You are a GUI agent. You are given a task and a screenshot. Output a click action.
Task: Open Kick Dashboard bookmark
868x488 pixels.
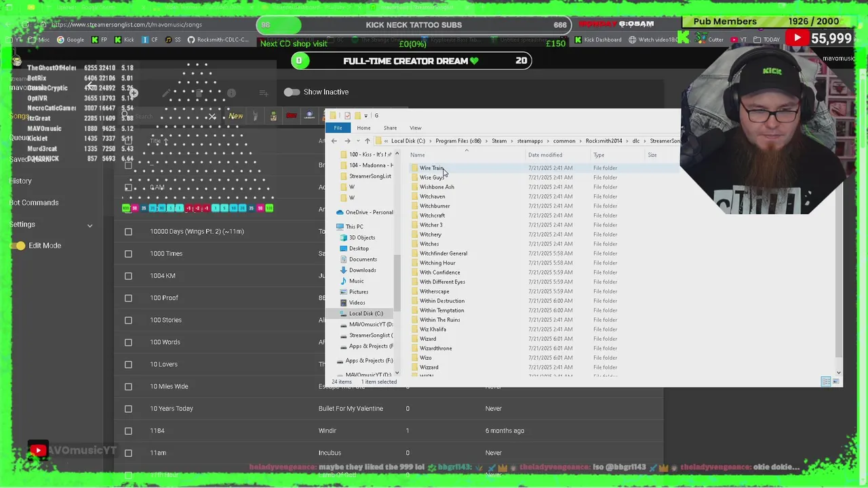pyautogui.click(x=597, y=40)
